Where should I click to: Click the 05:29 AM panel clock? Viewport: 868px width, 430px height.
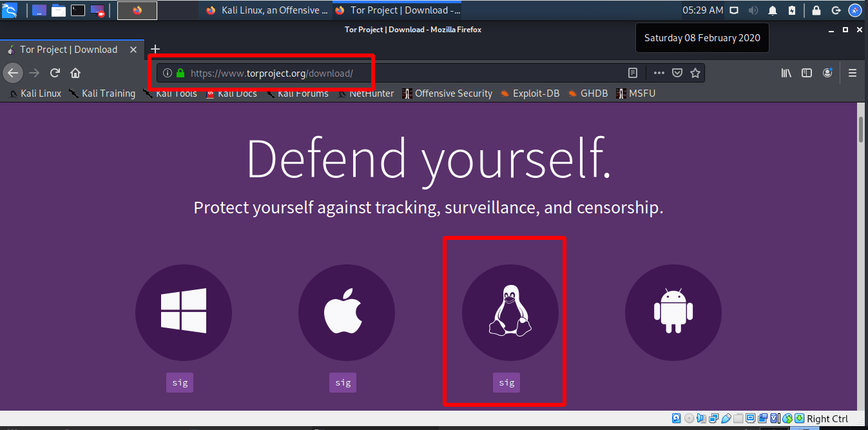(703, 10)
